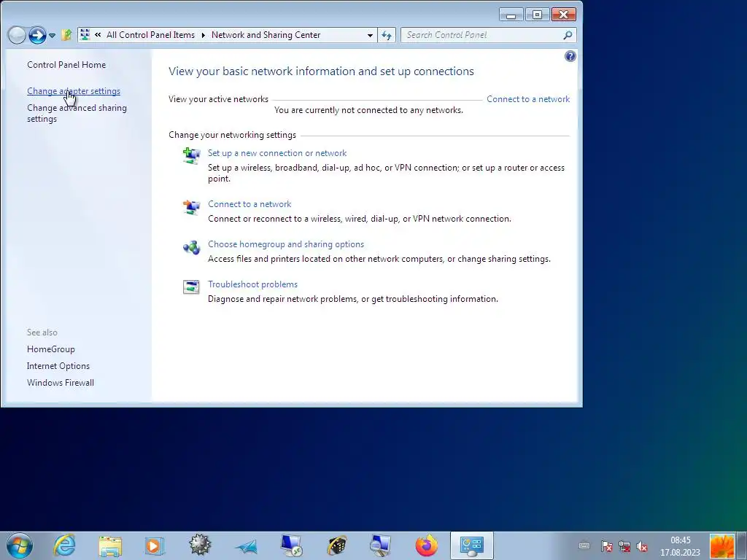Click the network disconnected tray icon
The width and height of the screenshot is (747, 560).
(x=624, y=545)
